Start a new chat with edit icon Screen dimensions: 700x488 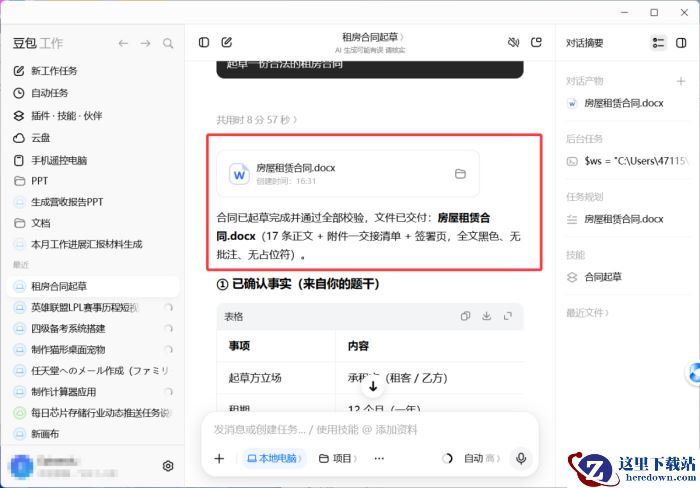[x=227, y=42]
